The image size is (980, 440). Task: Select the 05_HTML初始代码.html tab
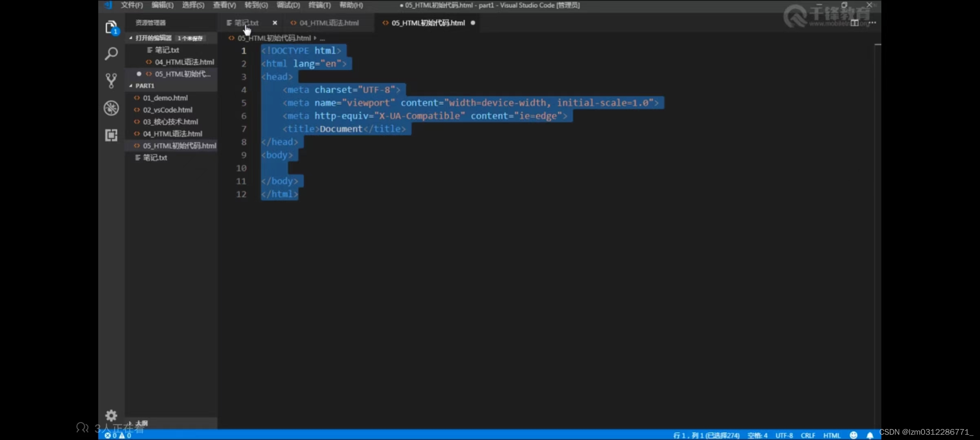pyautogui.click(x=428, y=23)
